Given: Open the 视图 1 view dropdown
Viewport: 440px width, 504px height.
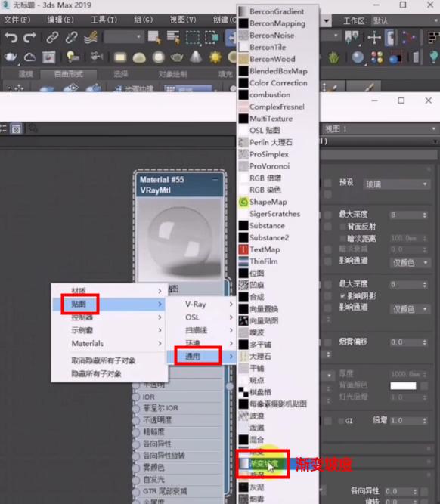Looking at the screenshot, I should tap(380, 129).
